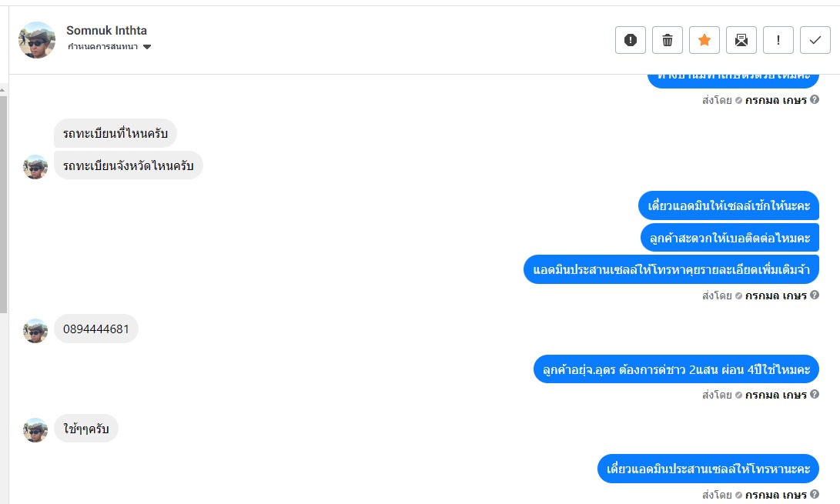The height and width of the screenshot is (504, 840).
Task: Select the รถทะเบียนที่ไหนครับ message bubble
Action: 115,134
